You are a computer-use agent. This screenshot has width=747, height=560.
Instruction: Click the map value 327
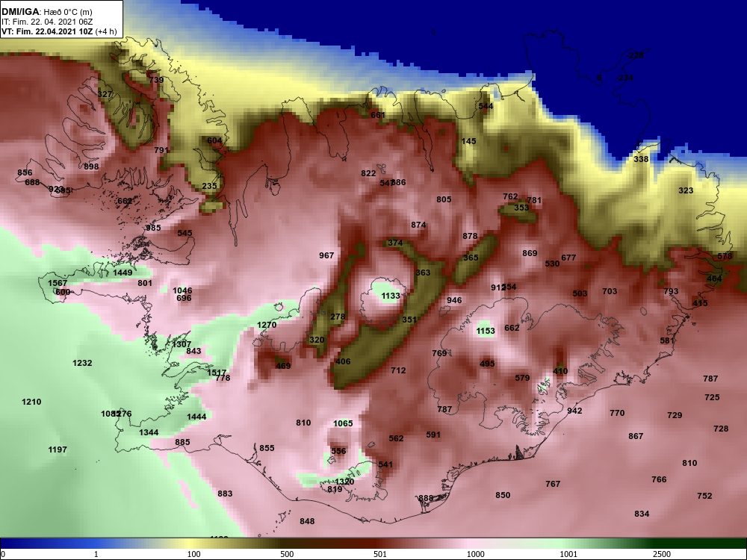point(105,94)
